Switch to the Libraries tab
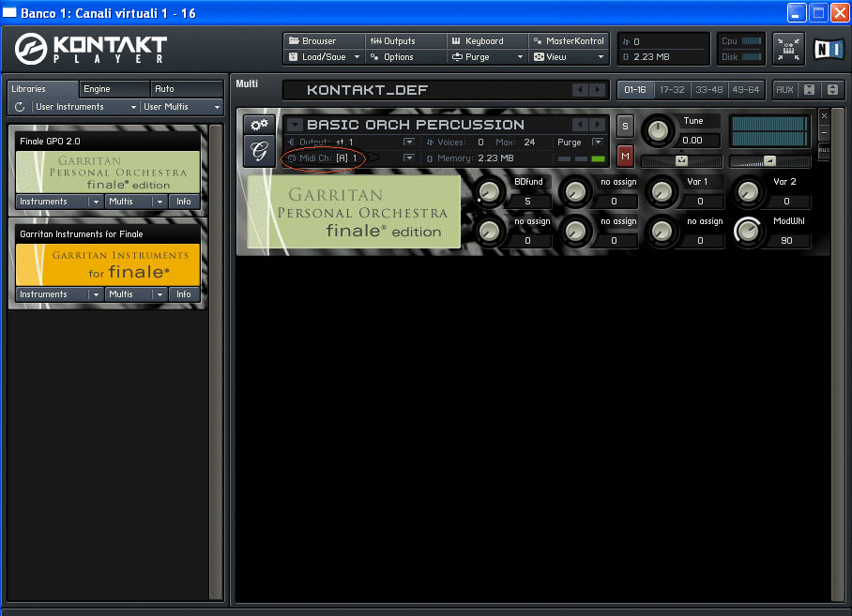852x616 pixels. (x=43, y=89)
